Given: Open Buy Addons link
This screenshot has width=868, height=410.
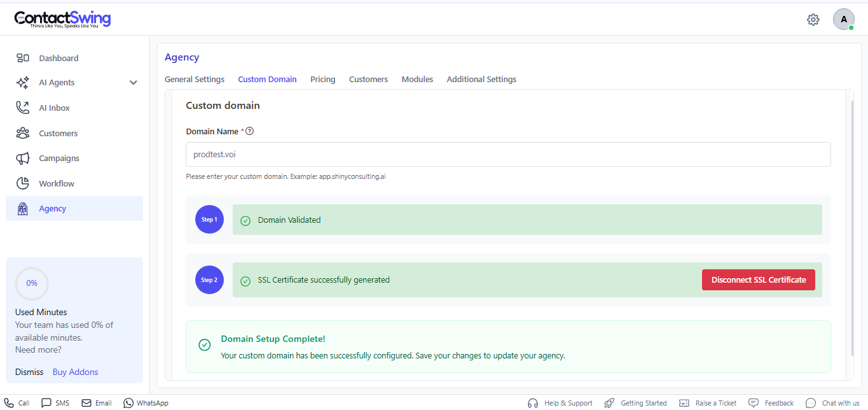Looking at the screenshot, I should click(75, 371).
